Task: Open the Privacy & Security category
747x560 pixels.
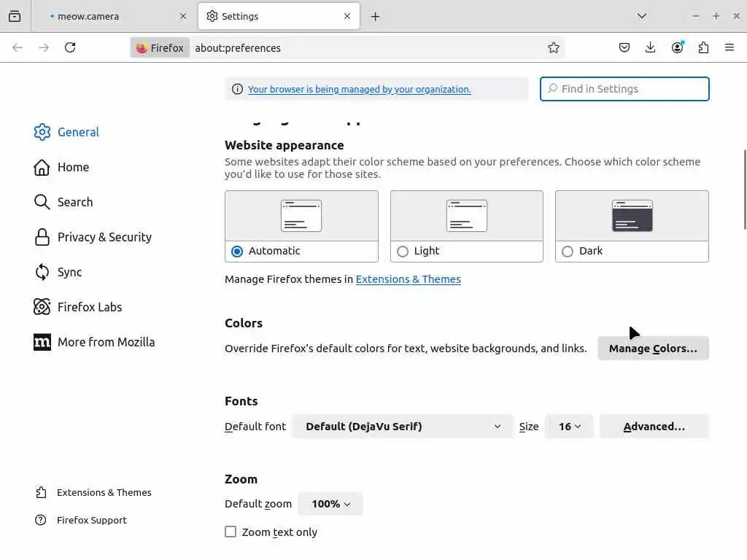Action: 93,237
